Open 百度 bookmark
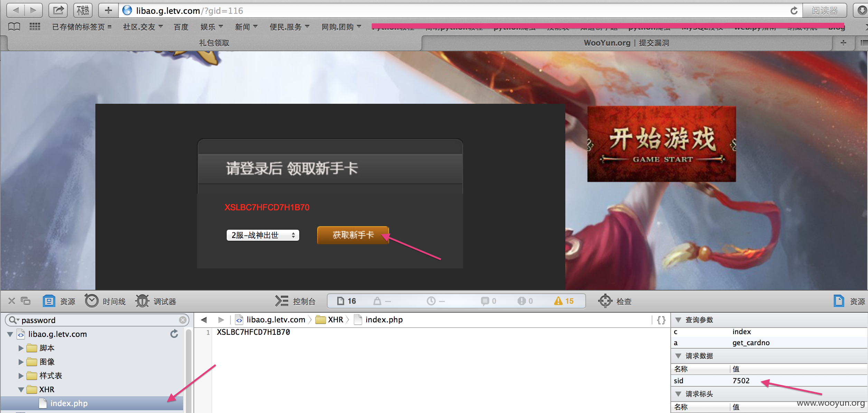The width and height of the screenshot is (868, 413). click(x=181, y=27)
